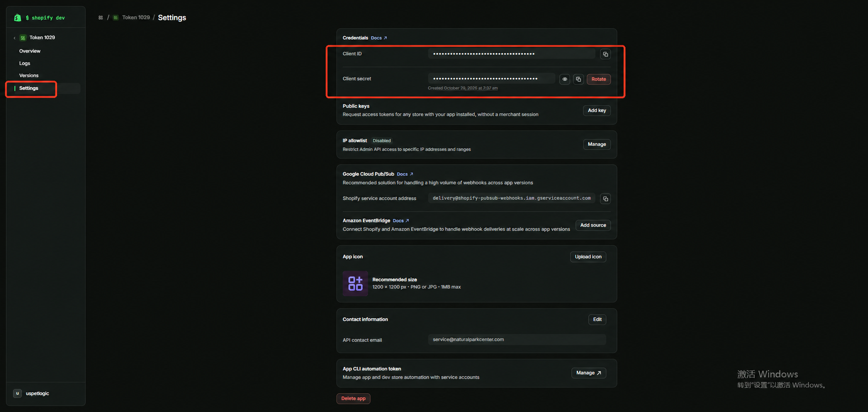Click the purple app icon thumbnail
868x412 pixels.
(x=355, y=283)
